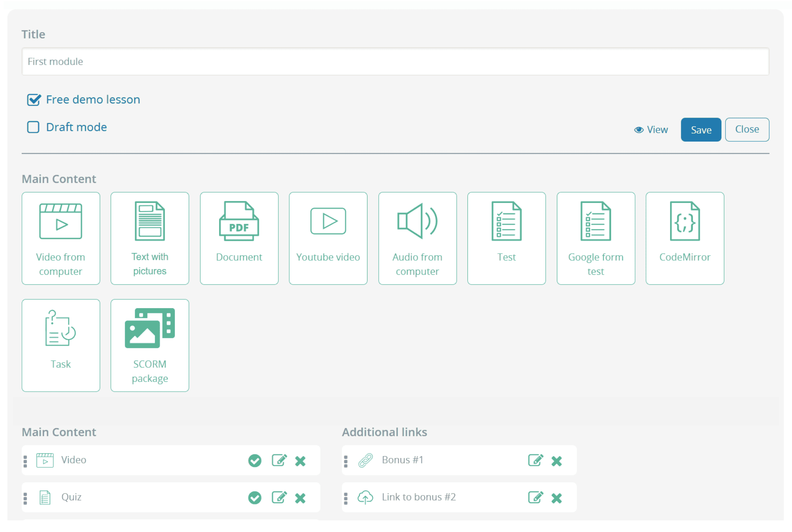Viewport: 792px width, 532px height.
Task: Add a Youtube video block
Action: tap(328, 238)
